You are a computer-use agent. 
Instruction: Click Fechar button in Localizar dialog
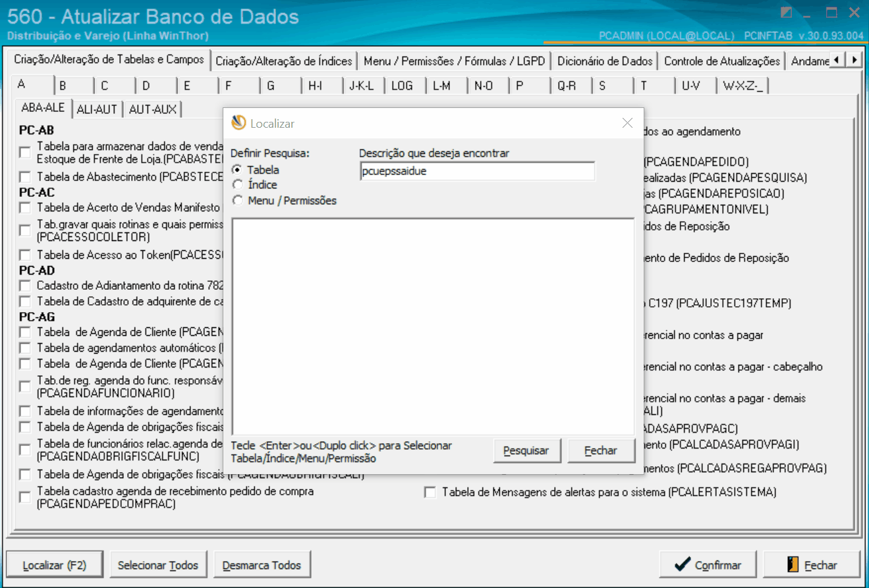[x=601, y=451]
